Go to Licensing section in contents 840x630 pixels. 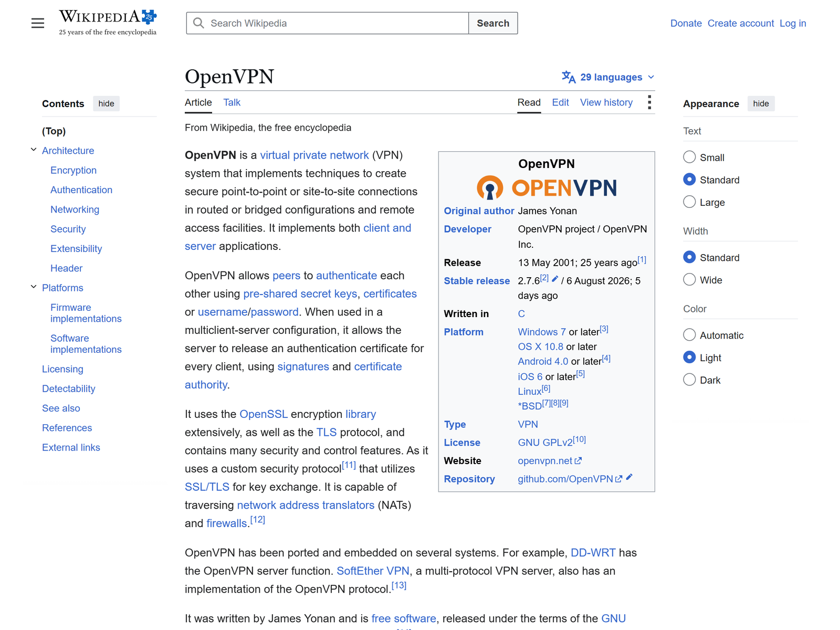pyautogui.click(x=62, y=369)
